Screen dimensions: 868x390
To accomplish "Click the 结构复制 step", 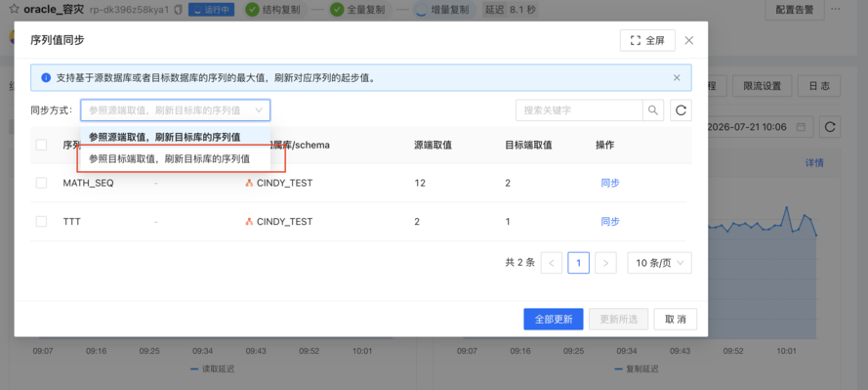I will [274, 10].
